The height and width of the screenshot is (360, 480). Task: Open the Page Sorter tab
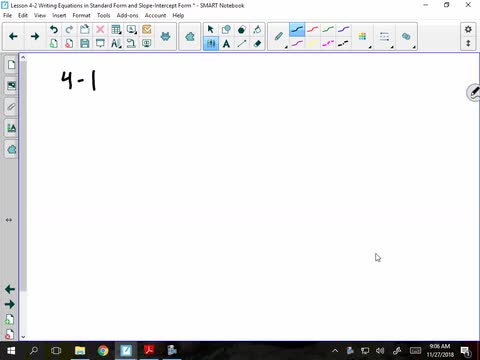11,64
